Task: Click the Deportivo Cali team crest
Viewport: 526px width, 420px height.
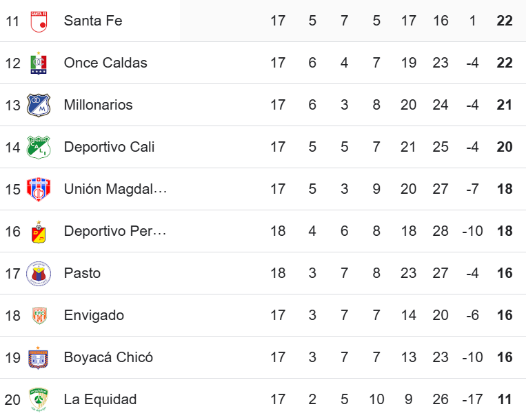Action: click(39, 148)
